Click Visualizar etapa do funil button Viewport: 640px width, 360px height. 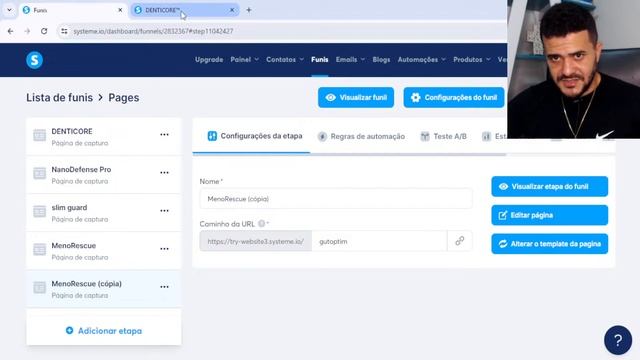pos(549,187)
